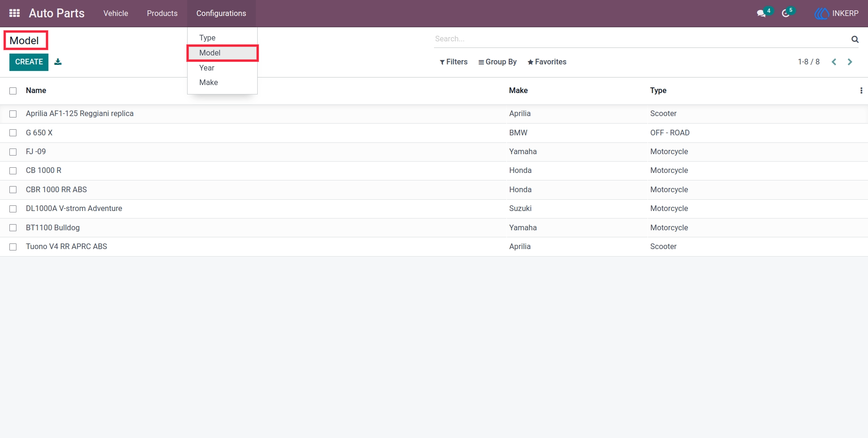Toggle the select-all checkbox in header

[x=13, y=91]
